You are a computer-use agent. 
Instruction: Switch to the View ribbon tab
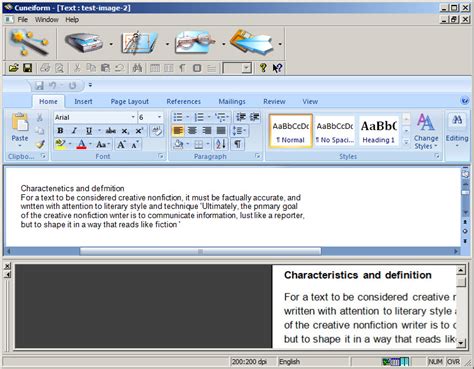(x=310, y=101)
